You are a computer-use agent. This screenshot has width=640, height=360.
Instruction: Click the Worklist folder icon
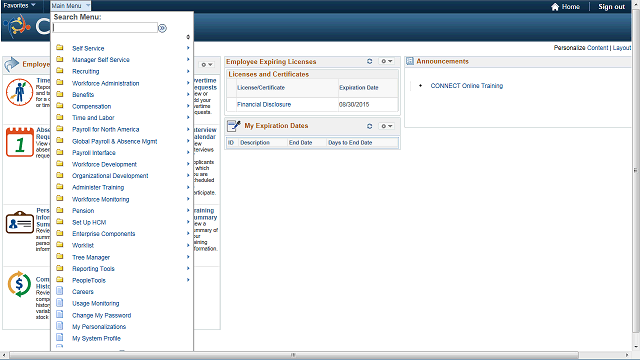pos(60,245)
